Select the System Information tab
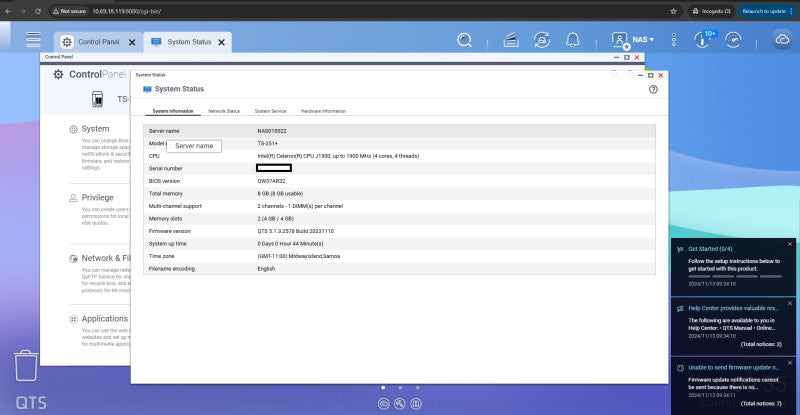 173,111
